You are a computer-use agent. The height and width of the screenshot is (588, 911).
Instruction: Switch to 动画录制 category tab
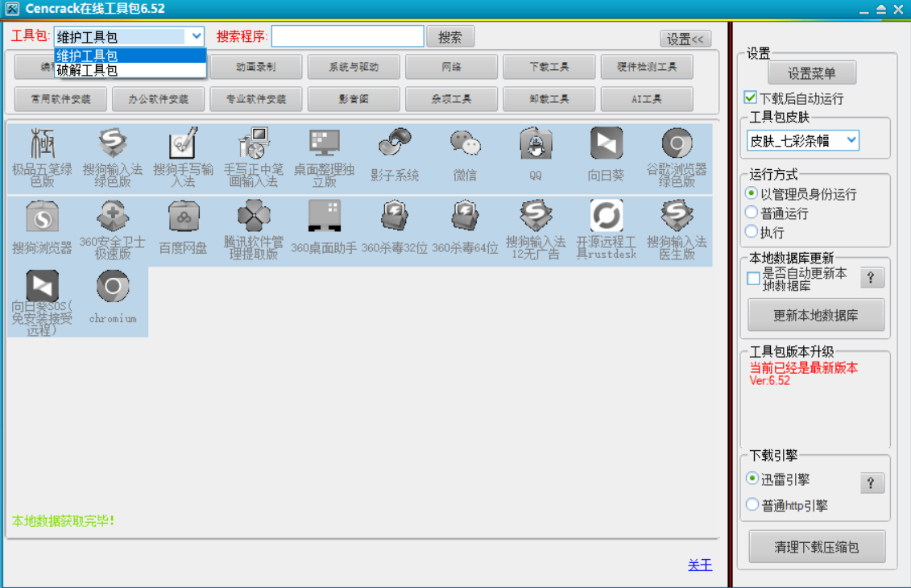tap(255, 67)
